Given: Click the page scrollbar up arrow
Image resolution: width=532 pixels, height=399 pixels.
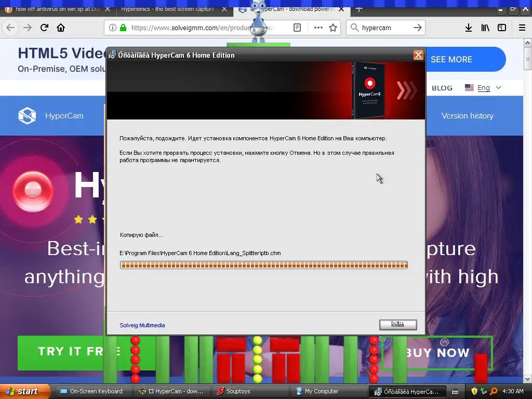Looking at the screenshot, I should click(528, 43).
